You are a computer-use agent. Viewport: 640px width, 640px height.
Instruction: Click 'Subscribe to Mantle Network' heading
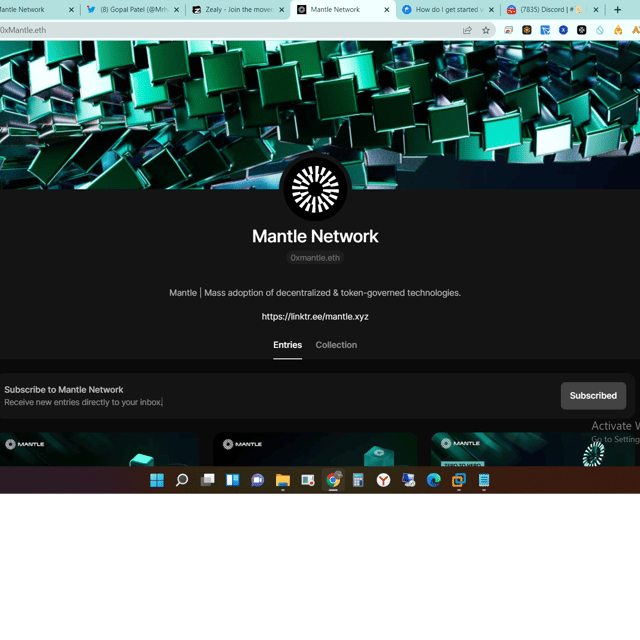[64, 390]
